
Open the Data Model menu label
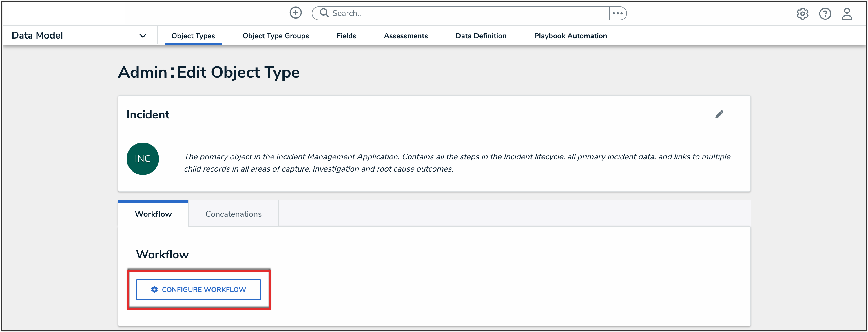coord(37,35)
